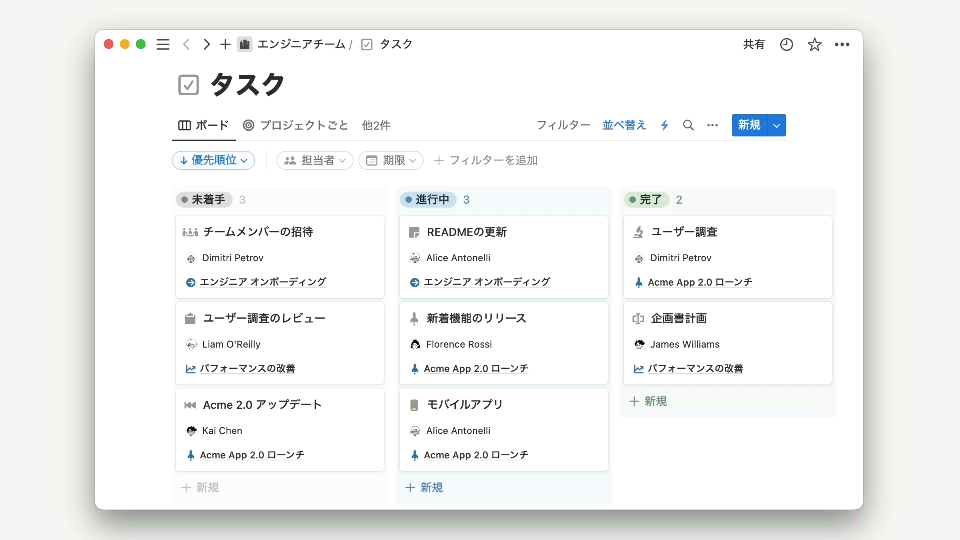Open the sidebar hamburger menu
Screen dimensions: 960x540
[163, 44]
